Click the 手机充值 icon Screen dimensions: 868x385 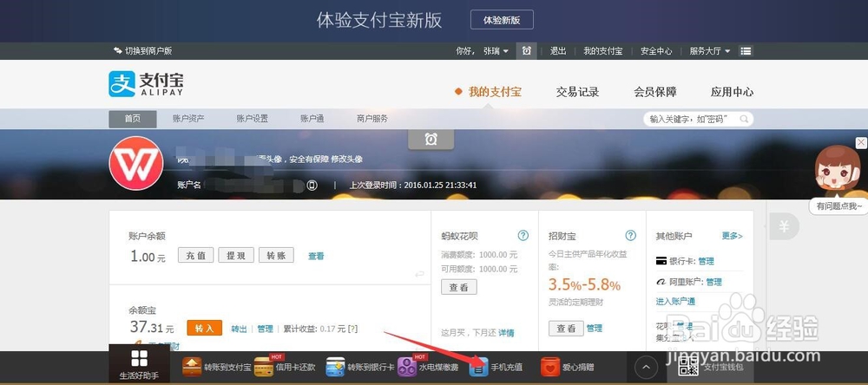(479, 367)
